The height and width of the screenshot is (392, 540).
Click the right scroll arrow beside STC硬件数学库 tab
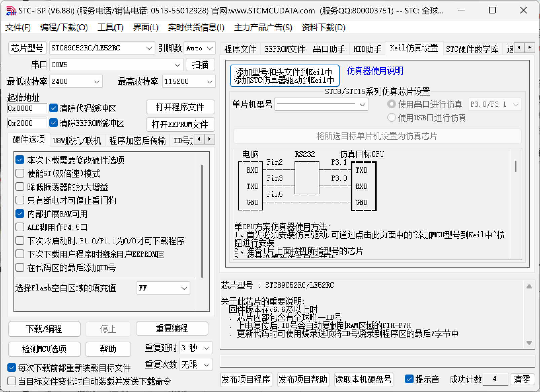530,48
